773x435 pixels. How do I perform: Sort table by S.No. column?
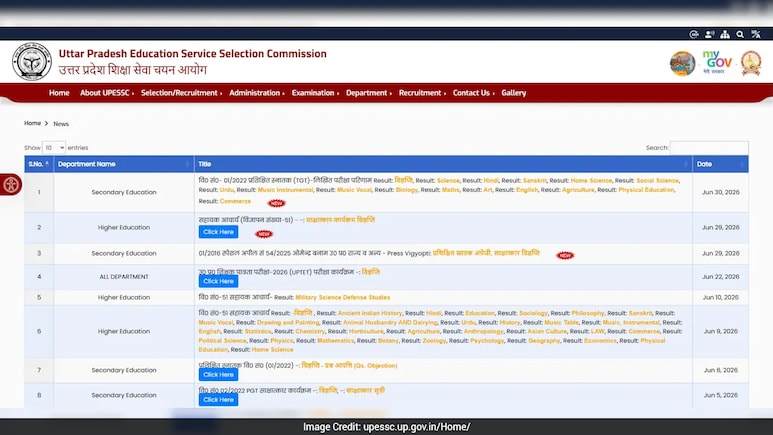[39, 164]
